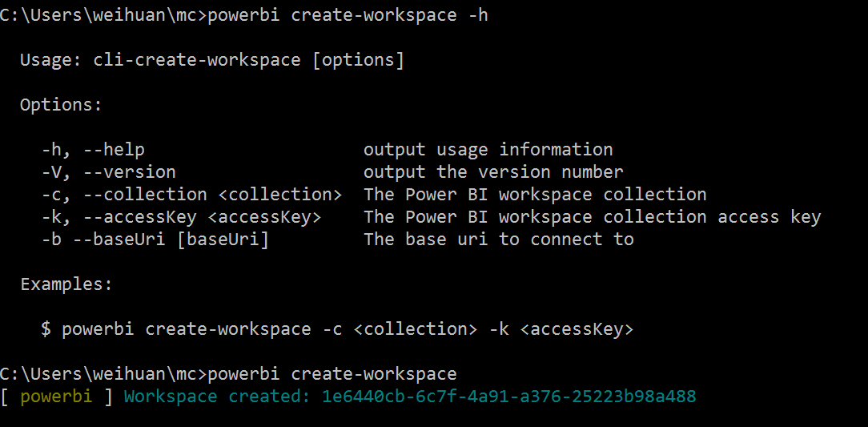
Task: Click the created workspace ID 1e6440cb-6c7f-4a91-a376-25223b98a488
Action: [508, 397]
